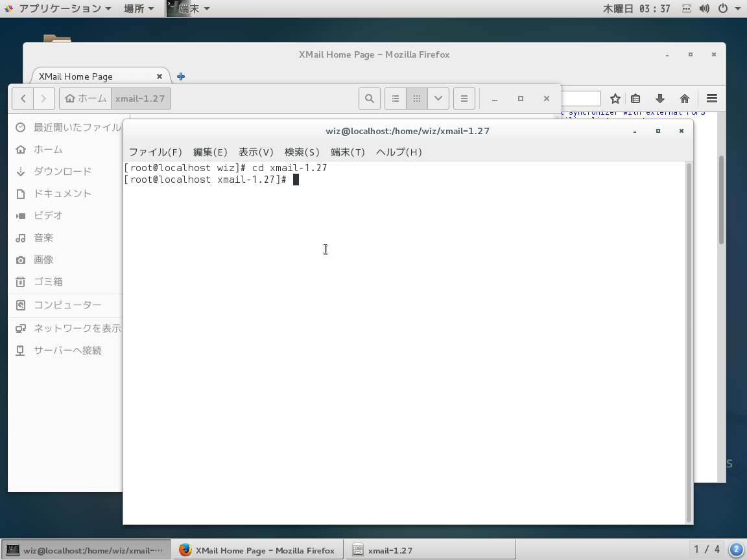Go forward in the file manager
The image size is (747, 560).
44,99
